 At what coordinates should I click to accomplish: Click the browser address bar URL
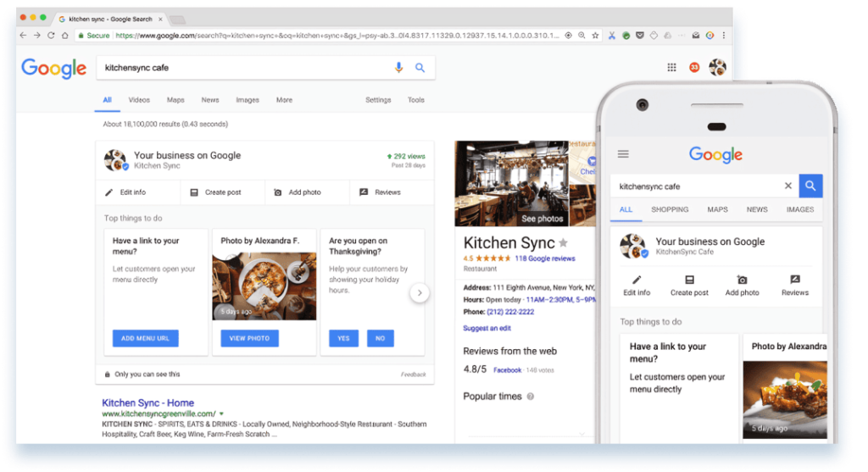(x=337, y=36)
